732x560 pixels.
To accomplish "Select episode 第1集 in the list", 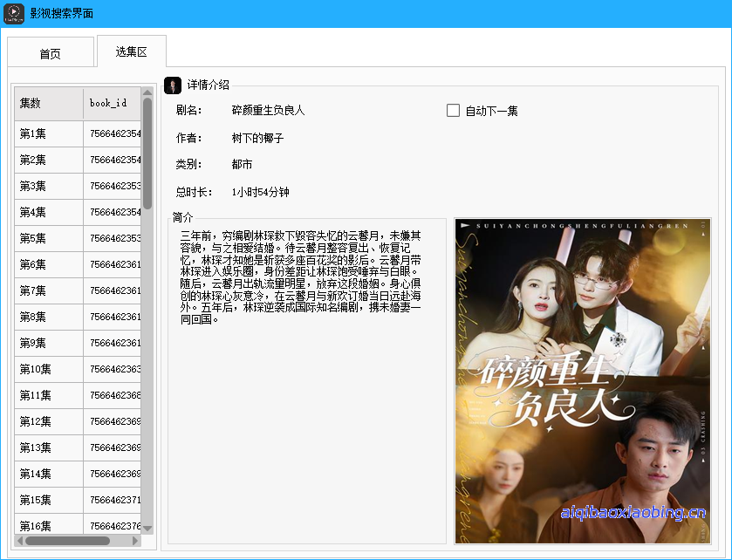I will 48,133.
